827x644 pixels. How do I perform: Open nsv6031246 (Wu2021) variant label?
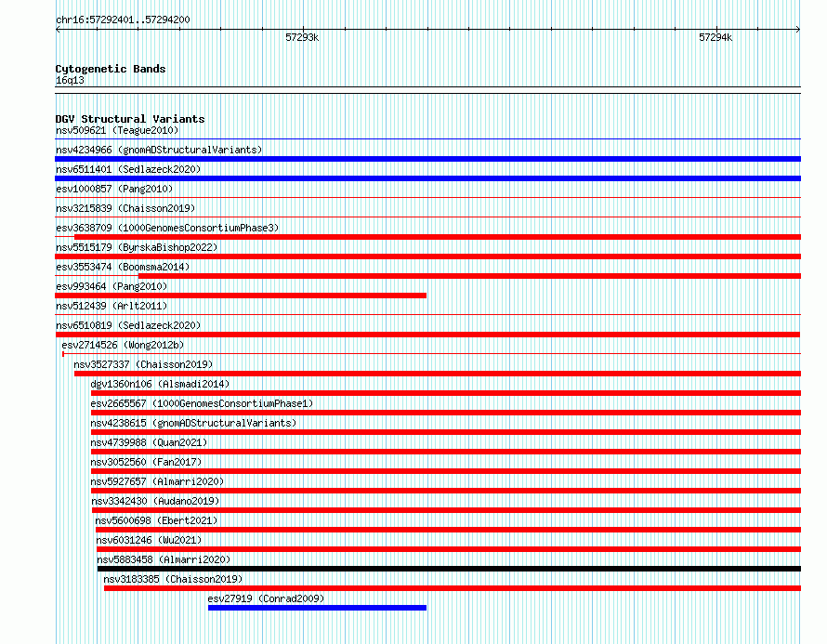click(x=149, y=540)
